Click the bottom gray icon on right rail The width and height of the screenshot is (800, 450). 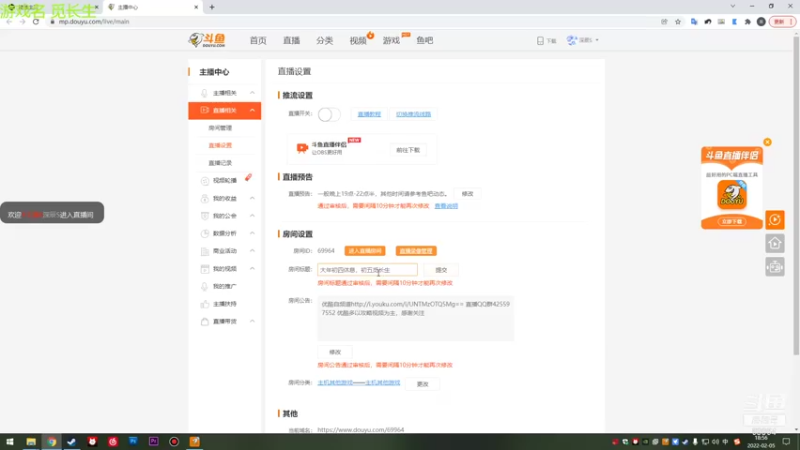point(774,267)
